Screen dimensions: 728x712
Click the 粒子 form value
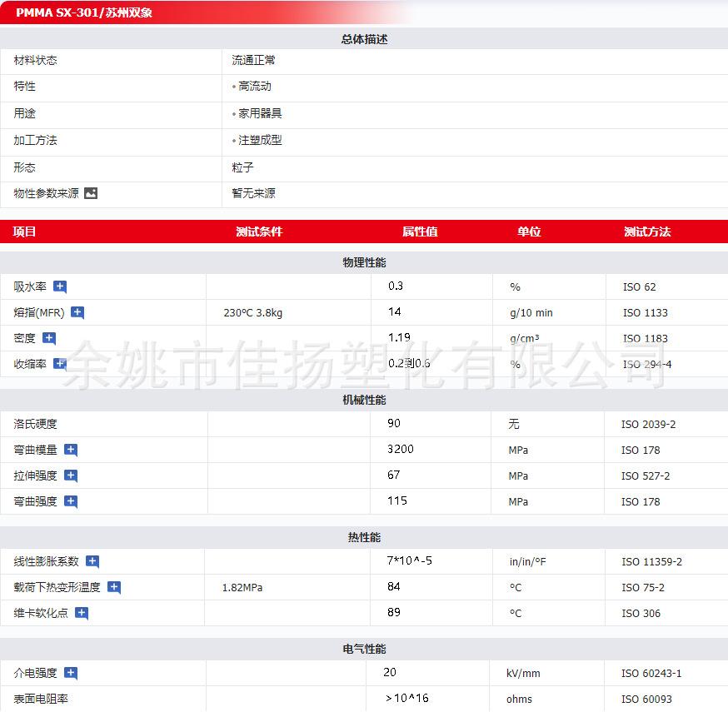pos(242,167)
